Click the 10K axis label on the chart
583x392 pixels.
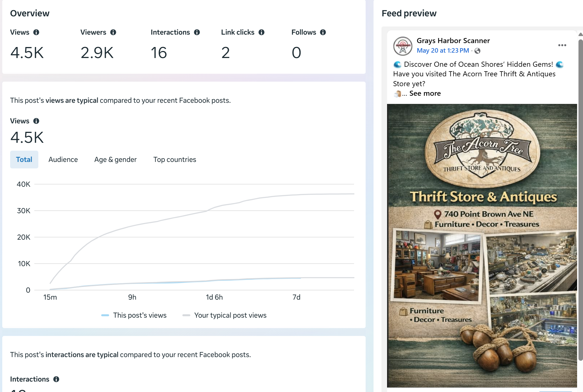[24, 264]
